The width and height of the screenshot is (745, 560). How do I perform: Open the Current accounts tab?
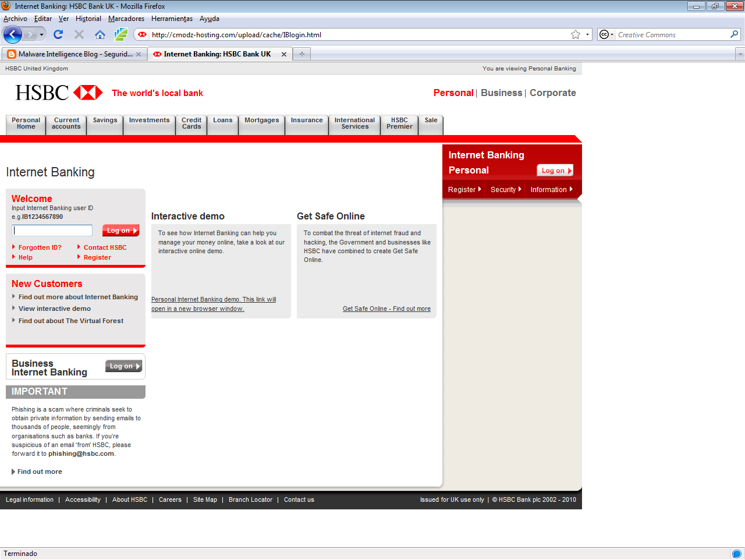[66, 124]
